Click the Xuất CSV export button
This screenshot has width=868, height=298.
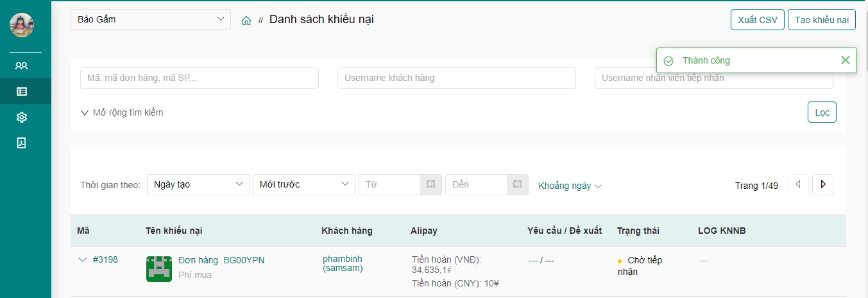757,20
